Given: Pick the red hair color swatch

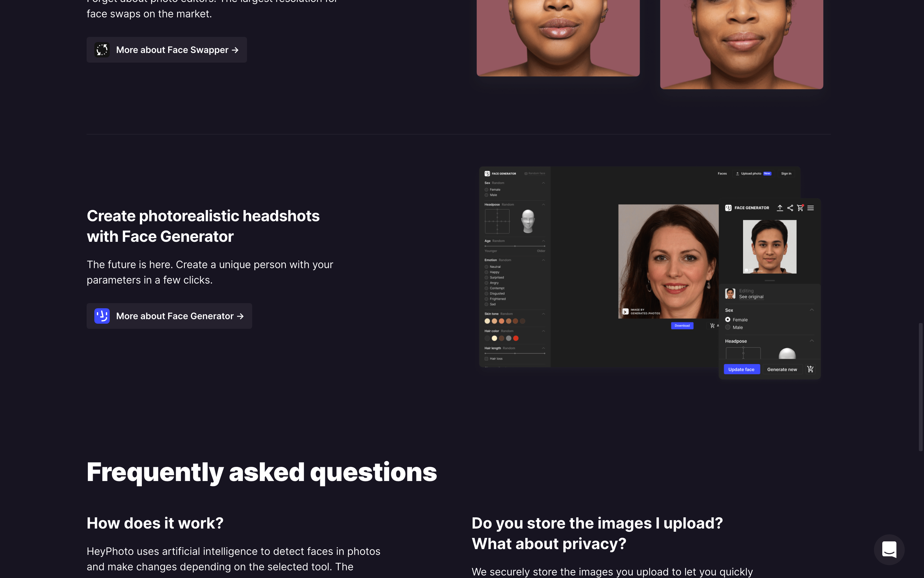Looking at the screenshot, I should coord(516,338).
